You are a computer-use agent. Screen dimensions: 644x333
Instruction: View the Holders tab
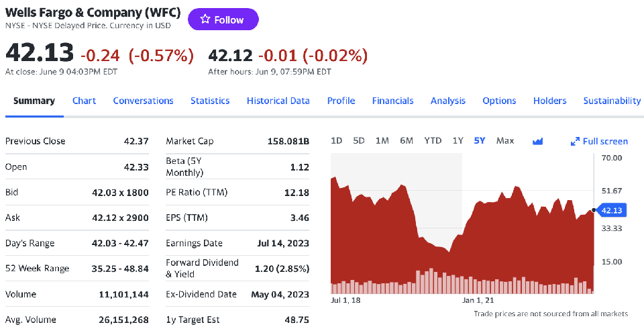coord(550,101)
